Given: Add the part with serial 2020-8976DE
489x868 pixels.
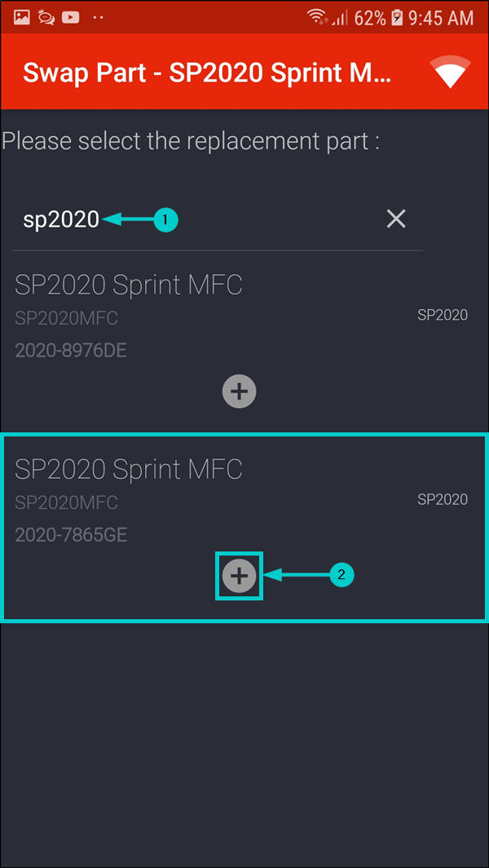Looking at the screenshot, I should (239, 392).
